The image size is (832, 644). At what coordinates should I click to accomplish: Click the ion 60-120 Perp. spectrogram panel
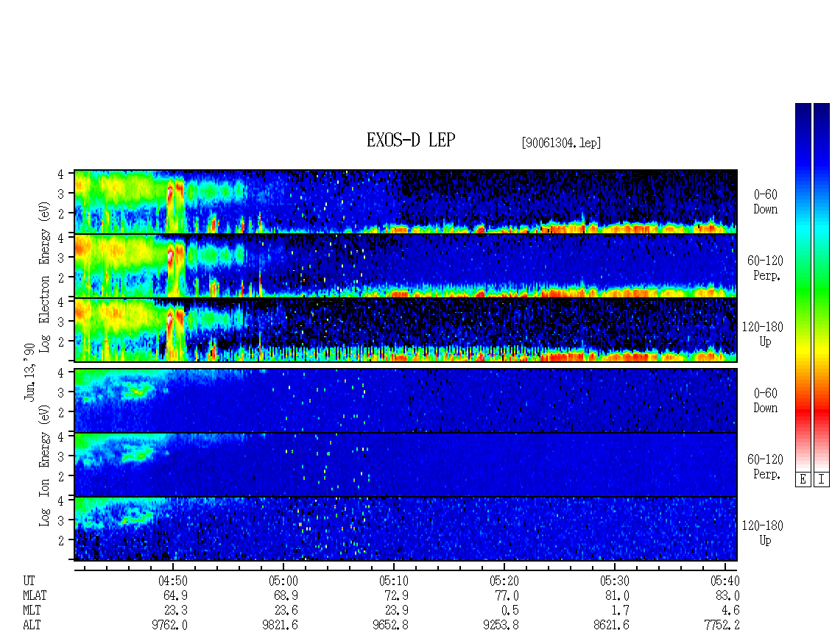[406, 464]
